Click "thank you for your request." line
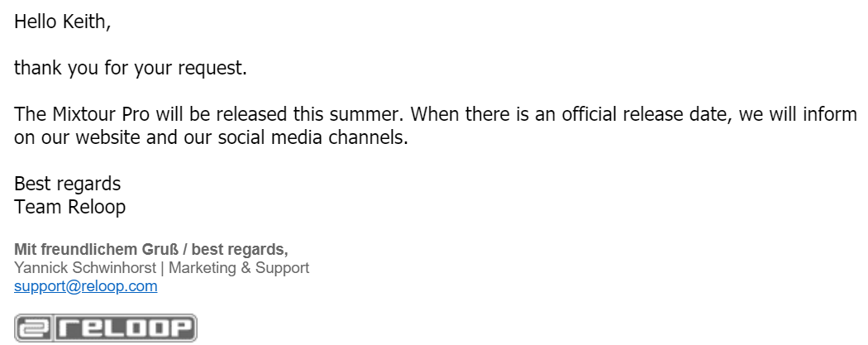 click(131, 69)
